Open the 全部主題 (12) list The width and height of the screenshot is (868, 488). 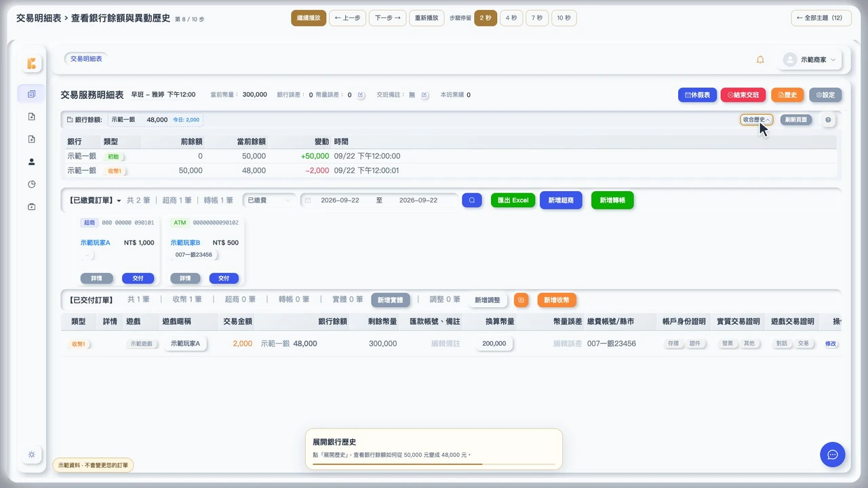pos(821,18)
